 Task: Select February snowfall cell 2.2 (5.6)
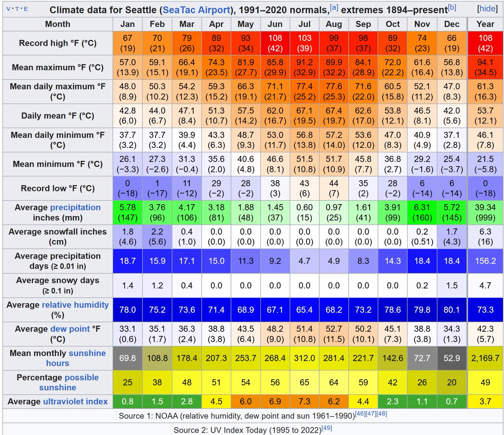pos(157,237)
